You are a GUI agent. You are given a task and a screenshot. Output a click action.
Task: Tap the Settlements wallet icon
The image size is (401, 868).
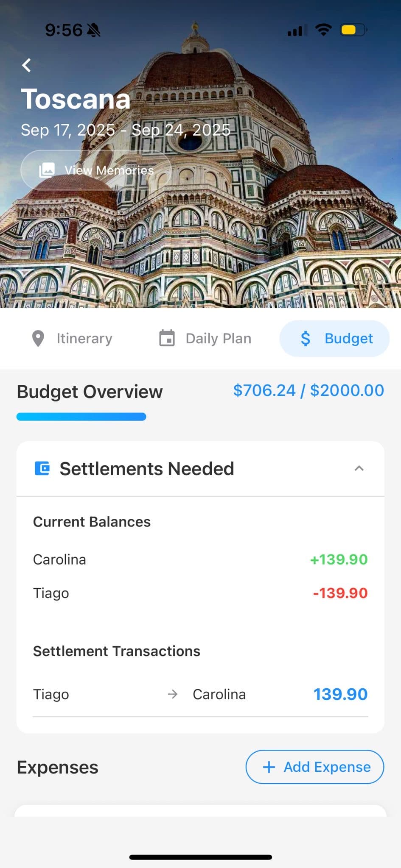(x=42, y=468)
